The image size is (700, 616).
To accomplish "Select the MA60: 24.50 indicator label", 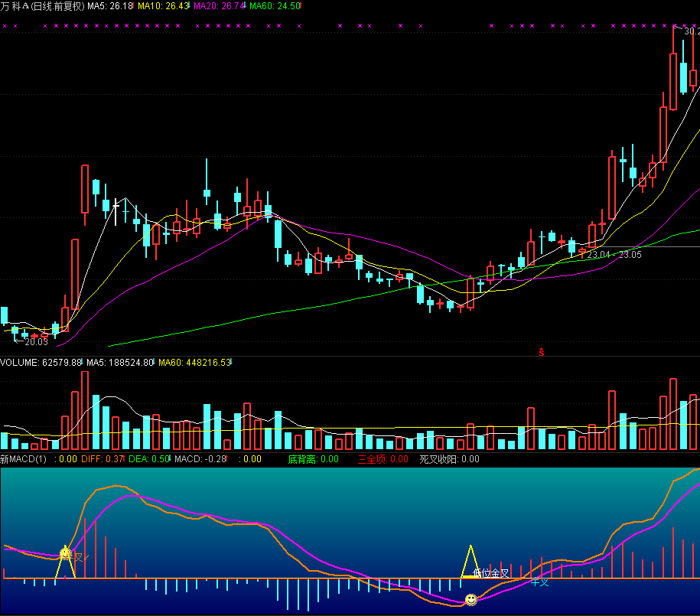I will (x=275, y=6).
